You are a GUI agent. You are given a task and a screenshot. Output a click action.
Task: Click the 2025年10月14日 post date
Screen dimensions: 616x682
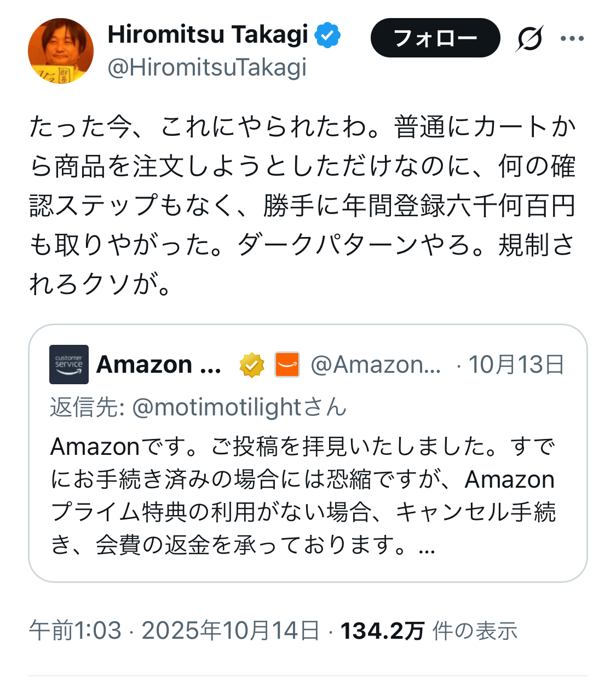tap(231, 631)
